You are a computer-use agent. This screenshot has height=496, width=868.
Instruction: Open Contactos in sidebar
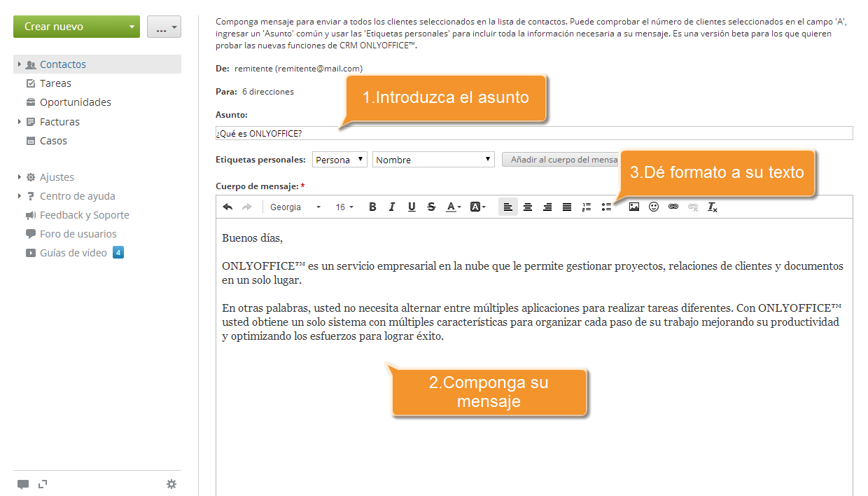coord(63,64)
